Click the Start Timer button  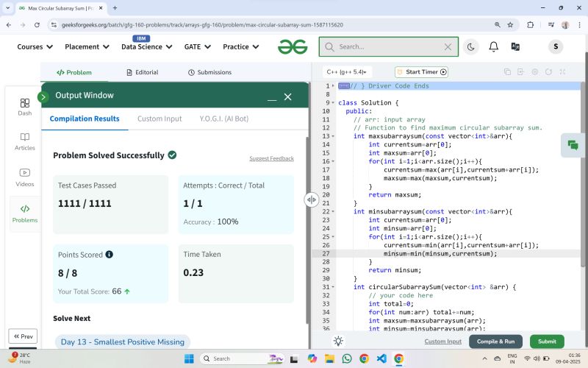coord(421,72)
